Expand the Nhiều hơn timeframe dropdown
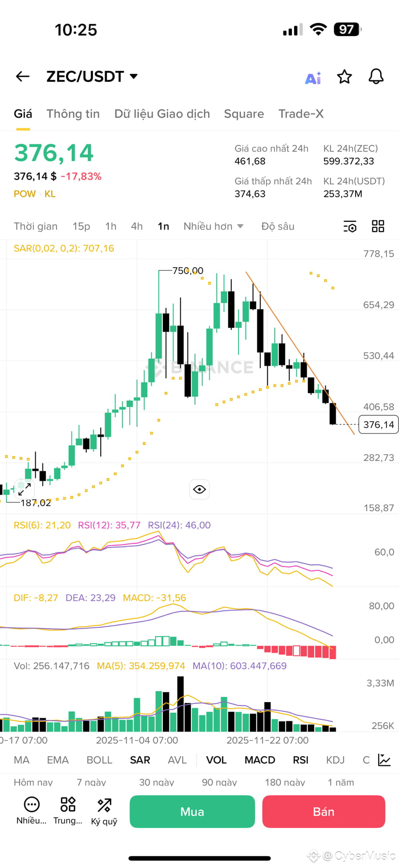This screenshot has width=399, height=868. [x=213, y=226]
